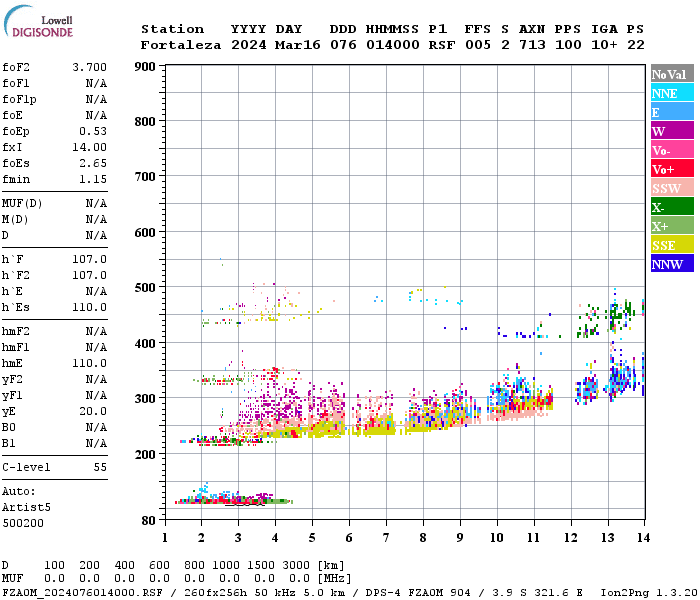
Task: Select the SSW legend swatch
Action: point(672,188)
